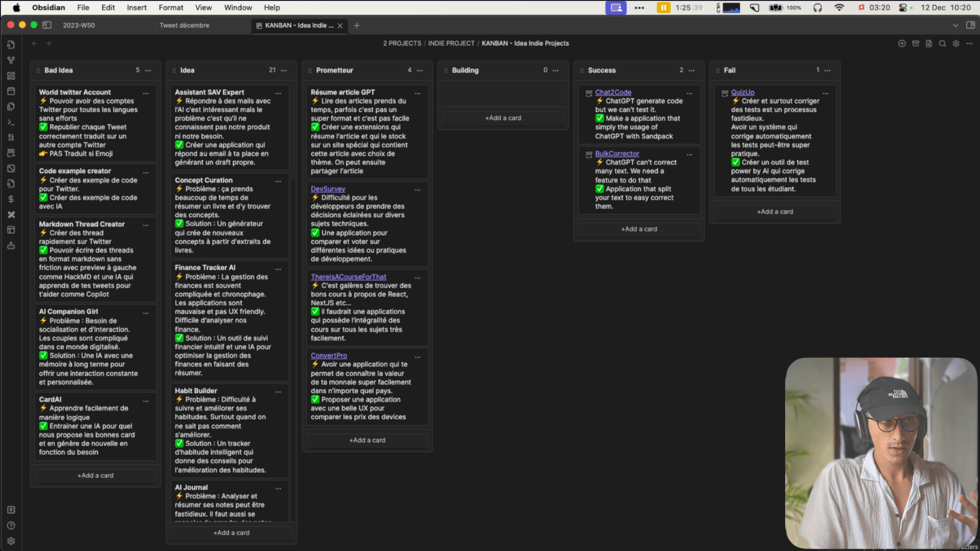Open the Format menu
The width and height of the screenshot is (980, 551).
pos(171,7)
